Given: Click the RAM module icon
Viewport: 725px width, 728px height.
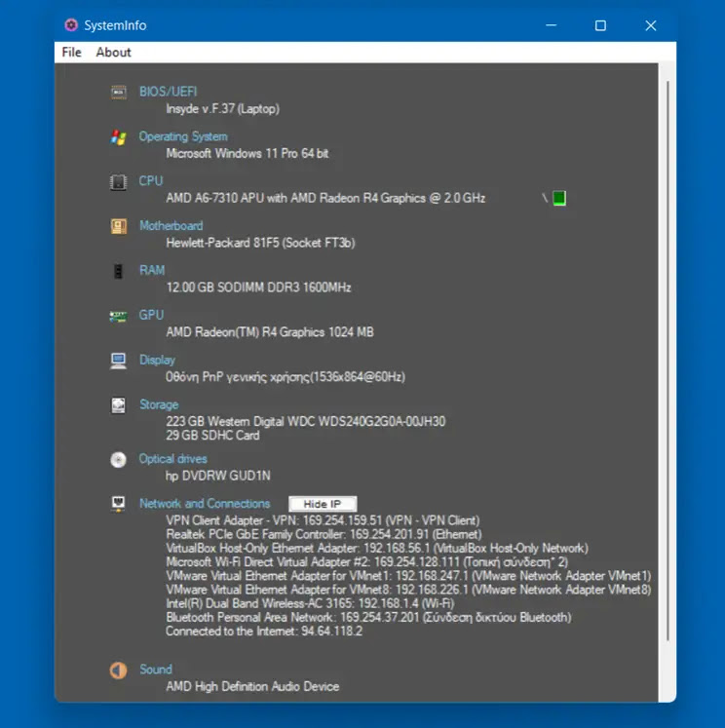Looking at the screenshot, I should point(118,271).
